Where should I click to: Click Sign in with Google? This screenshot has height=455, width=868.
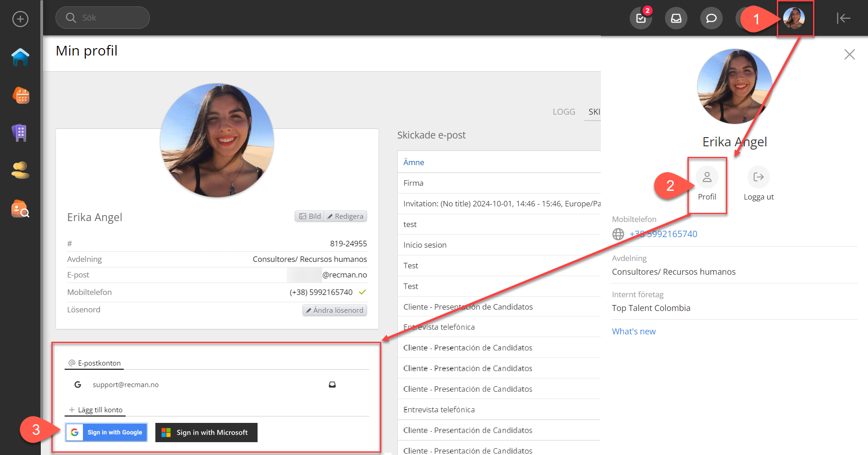click(x=106, y=433)
